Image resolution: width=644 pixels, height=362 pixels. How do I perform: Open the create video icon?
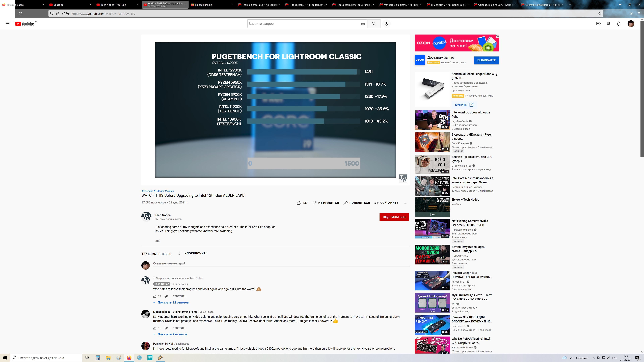pos(598,23)
